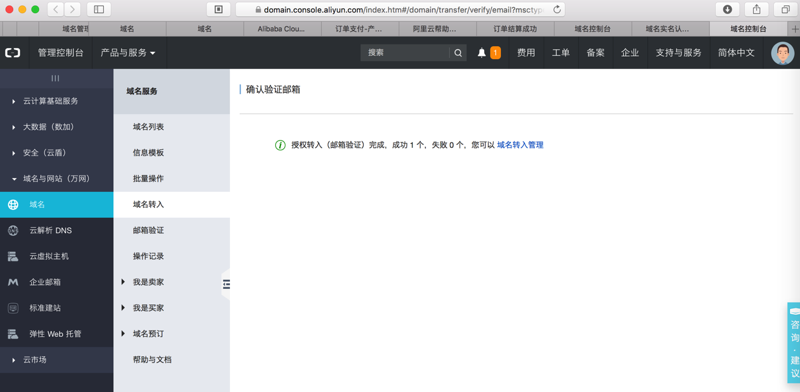Screen dimensions: 800x392
Task: Open the notification bell icon
Action: 482,53
